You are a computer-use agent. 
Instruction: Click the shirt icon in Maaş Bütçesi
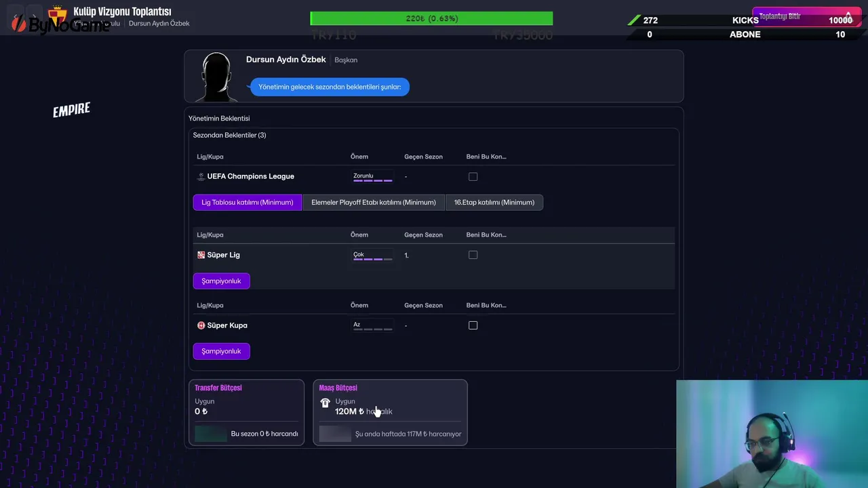325,403
